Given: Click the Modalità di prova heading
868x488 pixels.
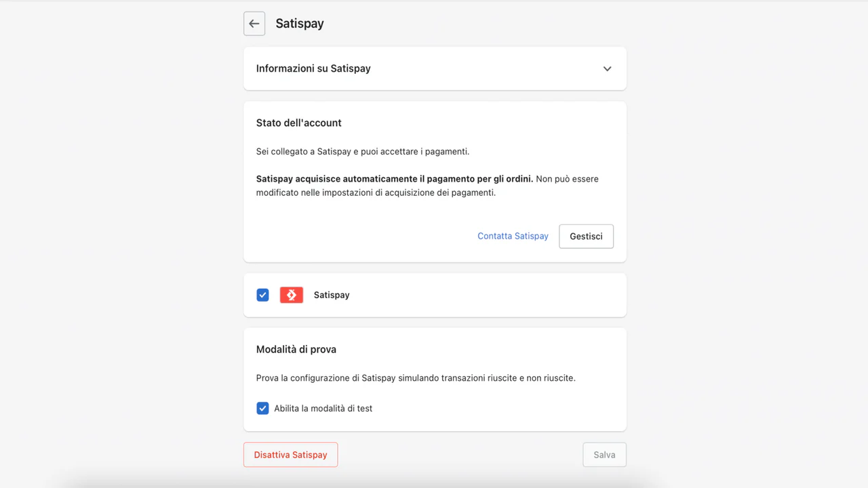Looking at the screenshot, I should [x=296, y=350].
